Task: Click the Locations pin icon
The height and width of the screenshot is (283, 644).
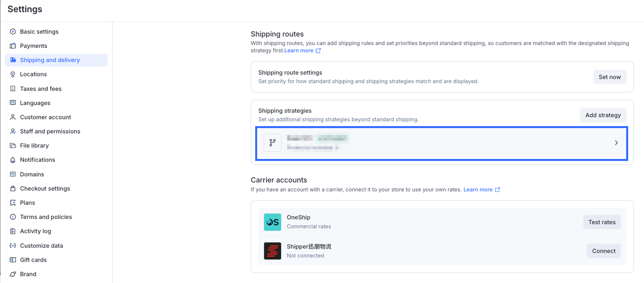Action: point(13,74)
